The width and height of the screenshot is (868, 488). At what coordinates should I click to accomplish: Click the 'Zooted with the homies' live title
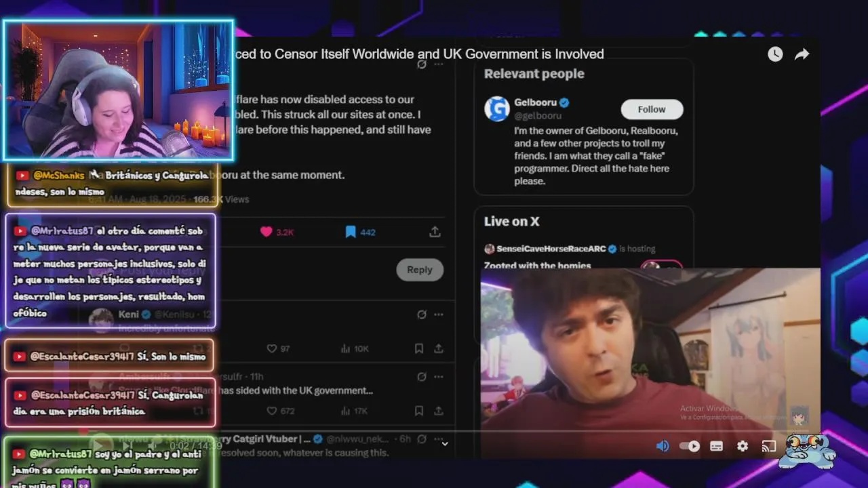(537, 266)
